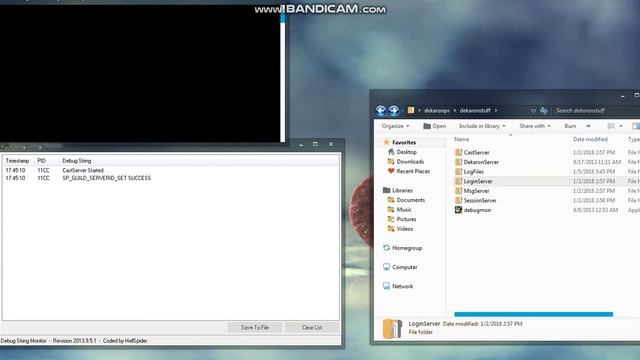Viewport: 640px width, 360px height.
Task: Select the CastServer Started log row
Action: pyautogui.click(x=171, y=170)
